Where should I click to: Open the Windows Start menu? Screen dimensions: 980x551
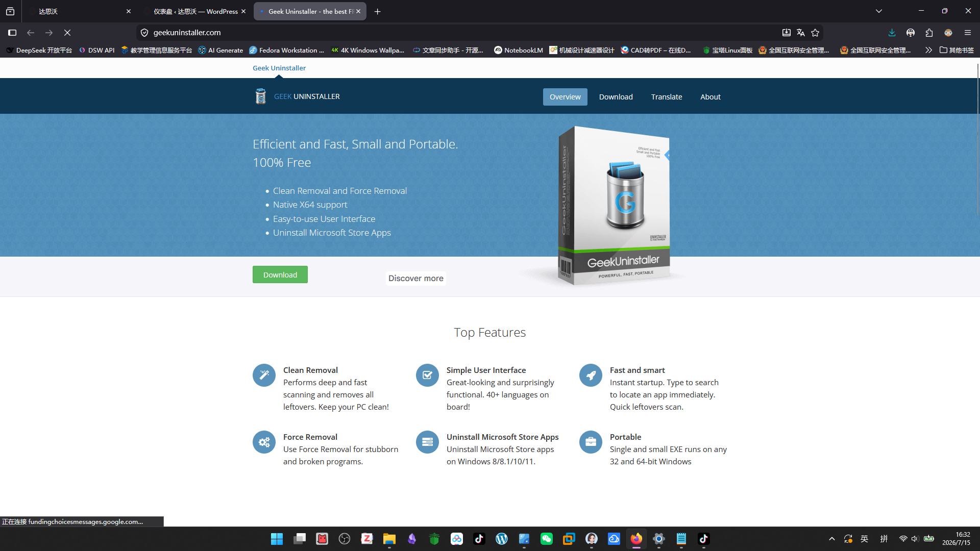coord(277,539)
